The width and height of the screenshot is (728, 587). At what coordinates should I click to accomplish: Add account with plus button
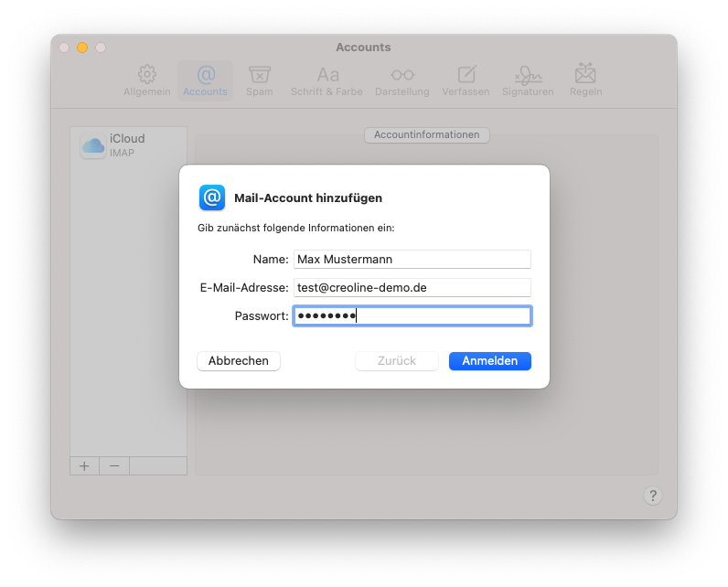84,466
